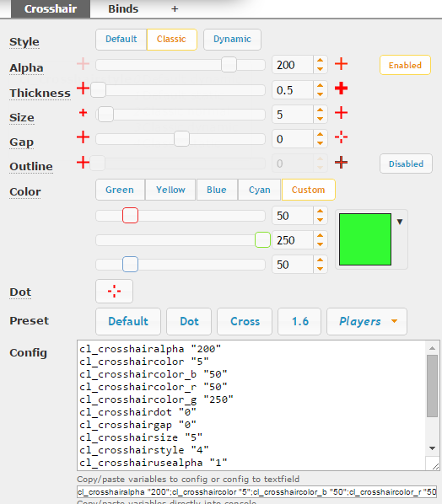This screenshot has height=504, width=442.
Task: Click the Config vertical scrollbar thumb
Action: [433, 386]
